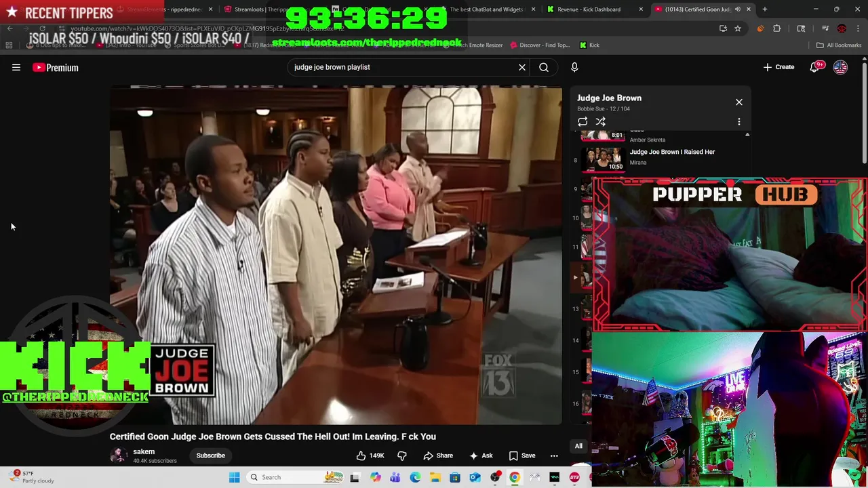Open Task View on the taskbar
868x488 pixels.
(x=355, y=477)
